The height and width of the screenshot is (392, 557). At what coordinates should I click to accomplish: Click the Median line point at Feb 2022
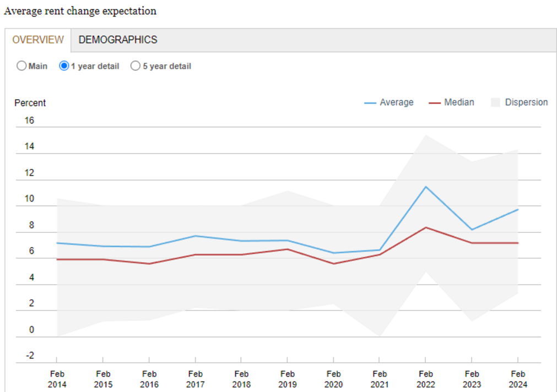pos(425,227)
